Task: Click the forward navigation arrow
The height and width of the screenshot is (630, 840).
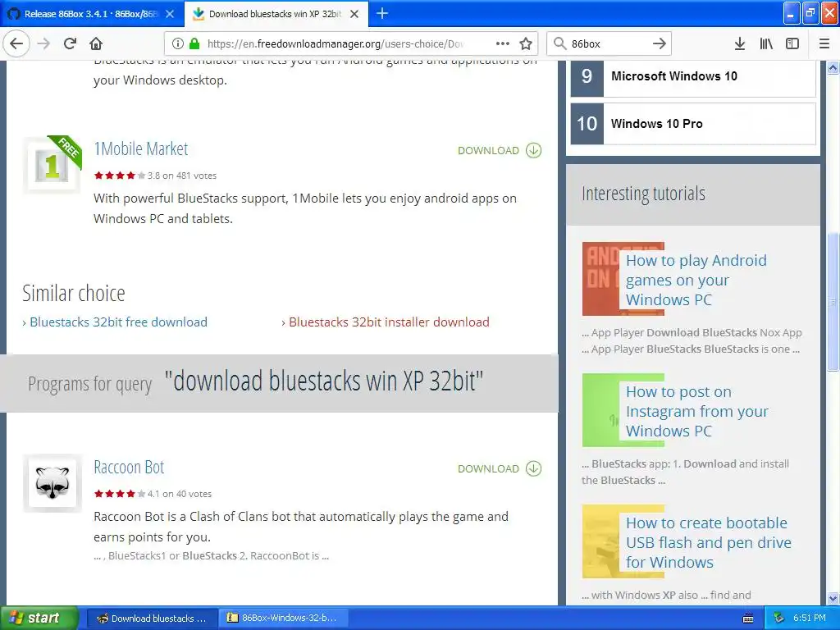Action: tap(43, 43)
